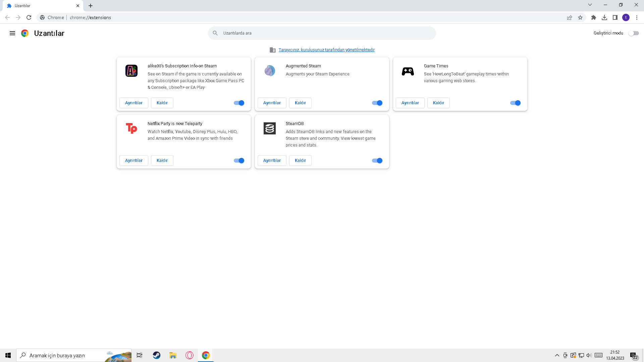Reload the extensions page
The height and width of the screenshot is (362, 644).
coord(29,17)
